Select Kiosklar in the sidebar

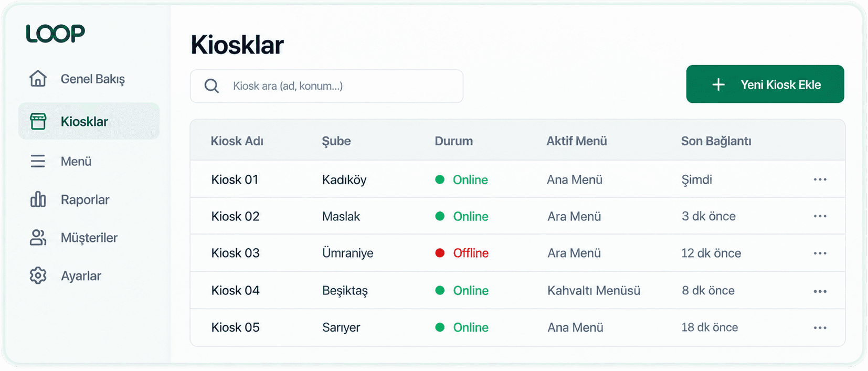tap(89, 121)
